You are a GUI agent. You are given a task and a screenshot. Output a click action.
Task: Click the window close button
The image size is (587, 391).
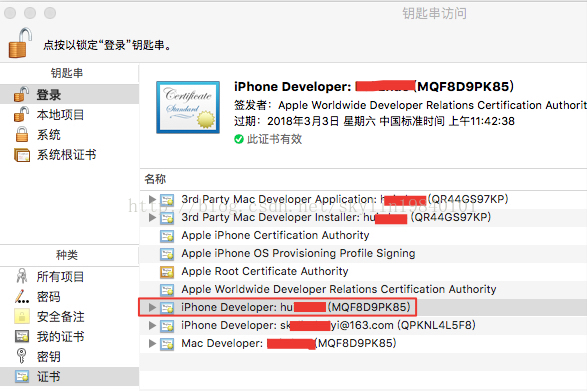[x=10, y=13]
